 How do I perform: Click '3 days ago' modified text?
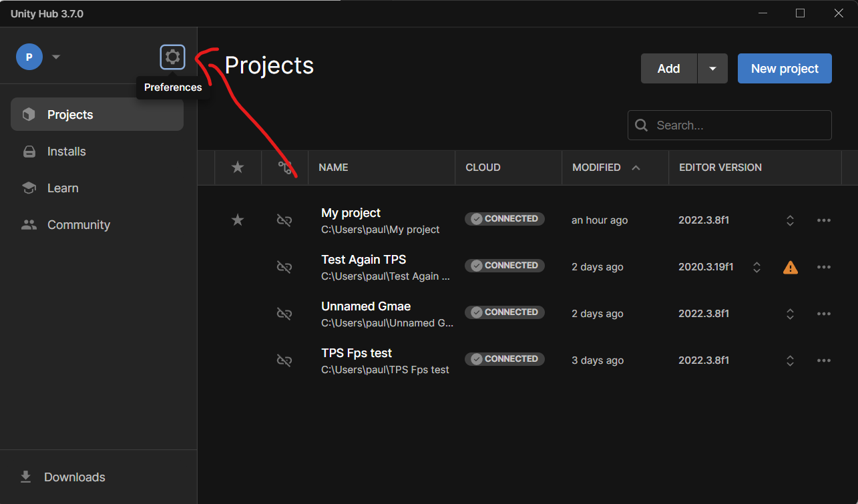point(598,360)
